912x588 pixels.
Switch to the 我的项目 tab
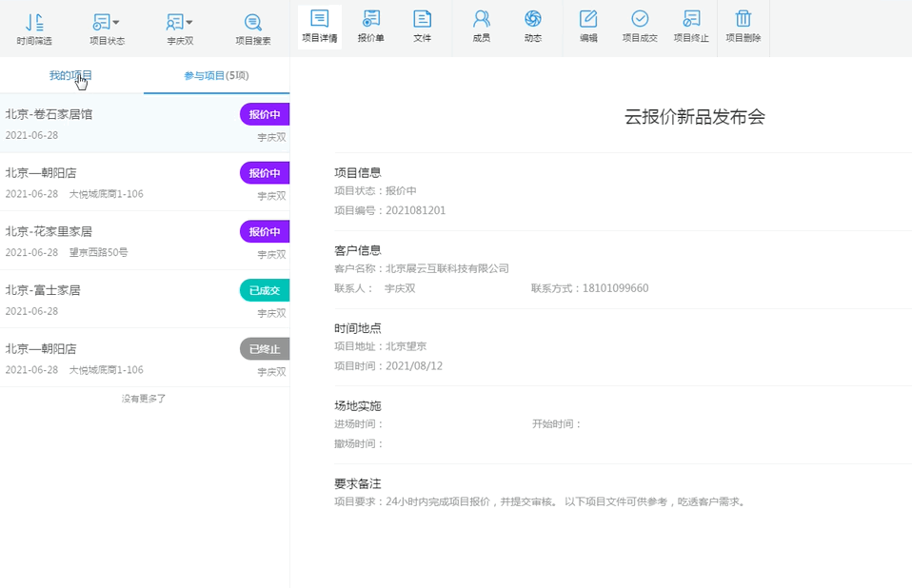tap(70, 75)
